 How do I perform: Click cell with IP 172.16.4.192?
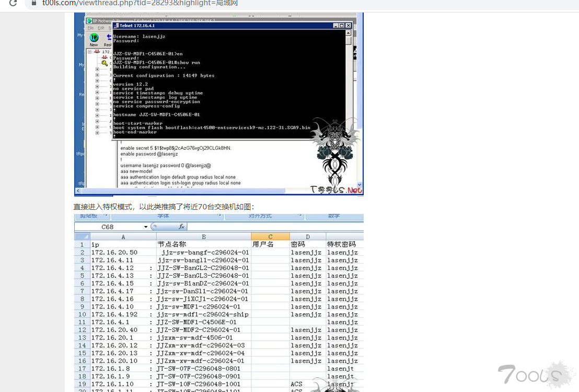[x=123, y=314]
